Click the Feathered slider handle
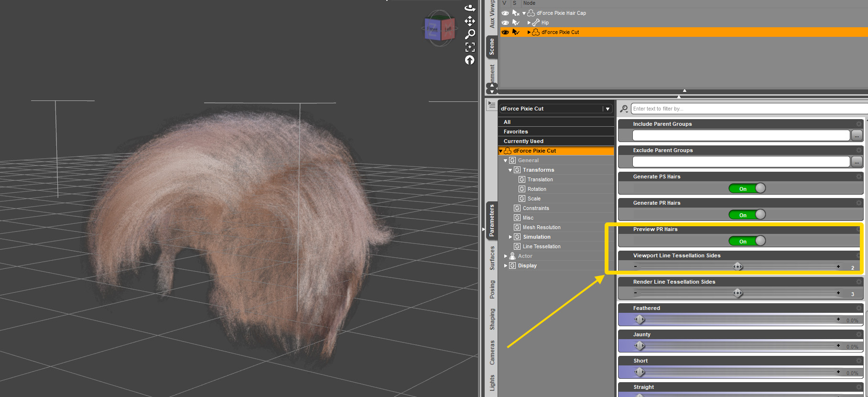The width and height of the screenshot is (868, 397). click(640, 319)
